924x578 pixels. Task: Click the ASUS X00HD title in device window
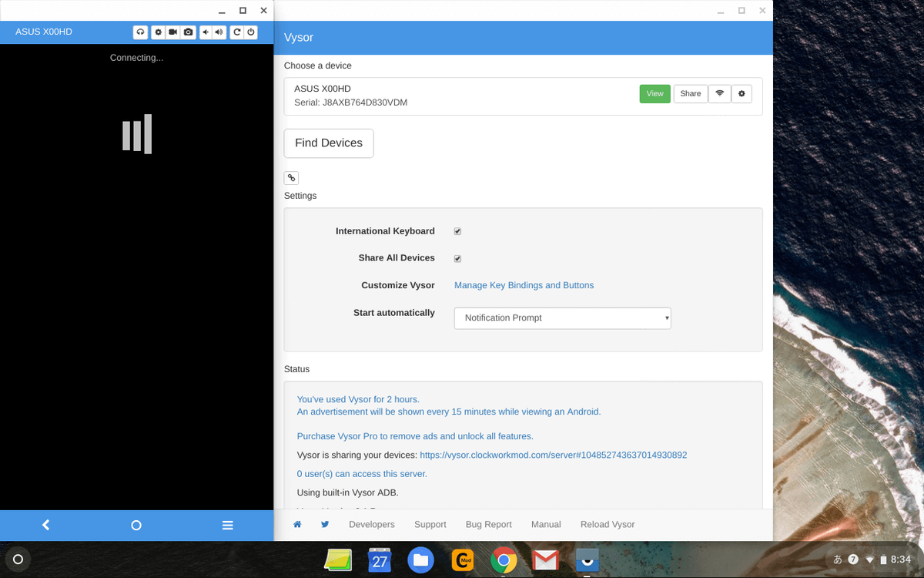(44, 32)
